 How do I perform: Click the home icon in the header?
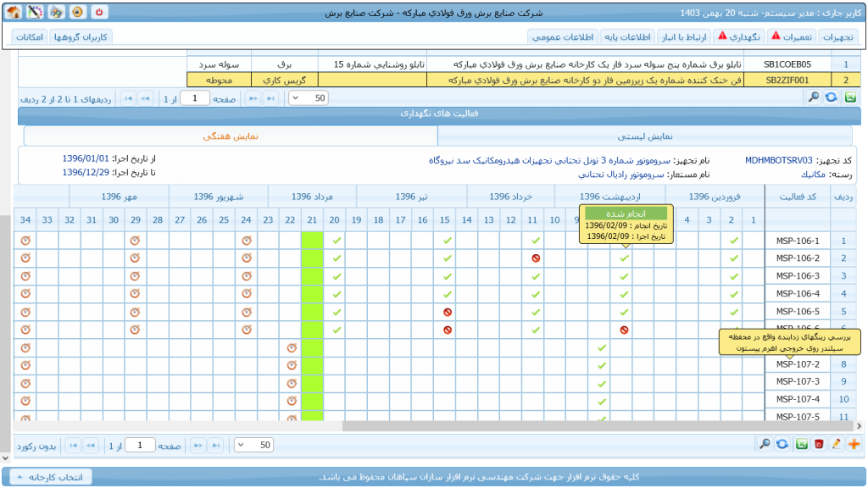pyautogui.click(x=13, y=13)
